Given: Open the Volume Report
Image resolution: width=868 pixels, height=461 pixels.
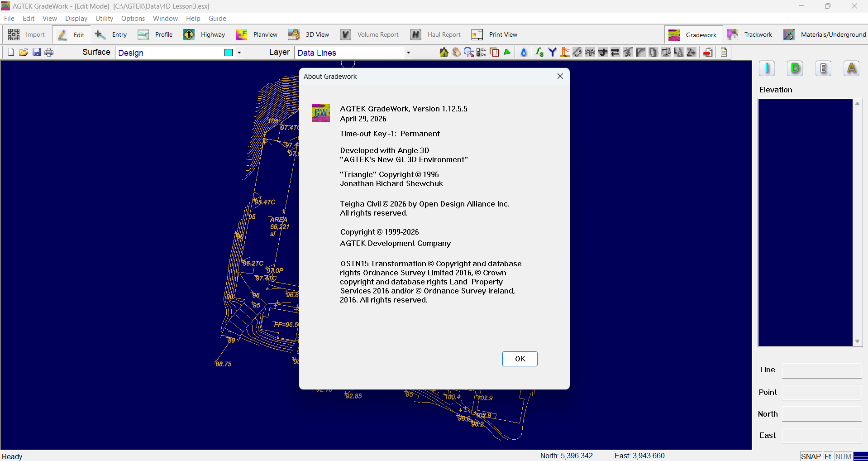Looking at the screenshot, I should (x=370, y=34).
